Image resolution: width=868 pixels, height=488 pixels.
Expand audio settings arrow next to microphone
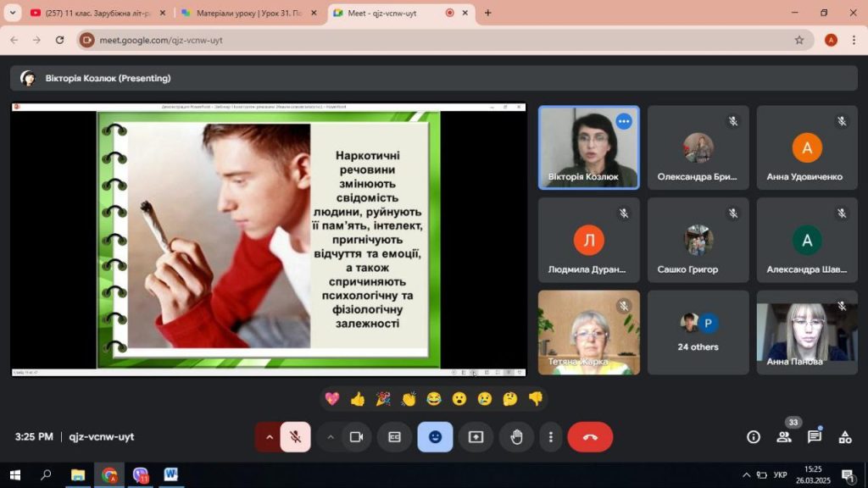coord(270,437)
